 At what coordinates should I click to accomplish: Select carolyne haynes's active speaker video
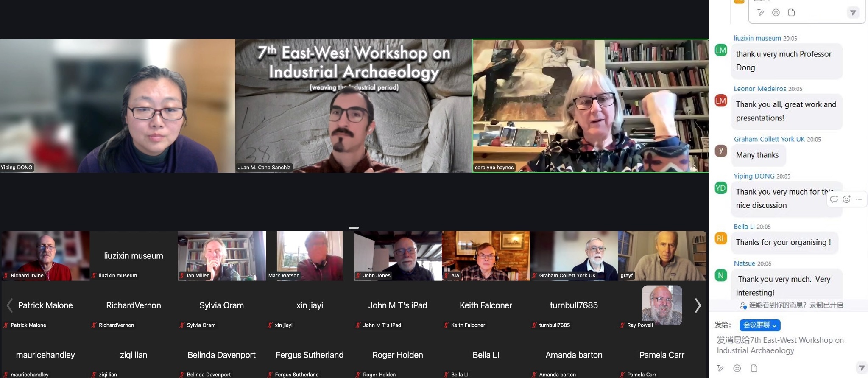tap(590, 106)
